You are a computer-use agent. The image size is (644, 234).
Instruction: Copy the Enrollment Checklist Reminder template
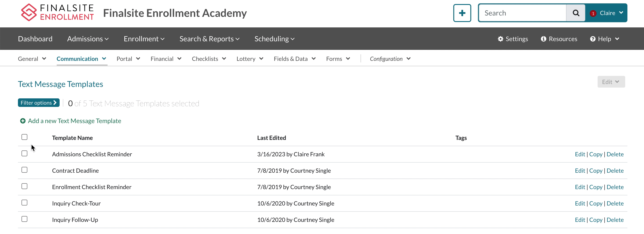tap(596, 187)
